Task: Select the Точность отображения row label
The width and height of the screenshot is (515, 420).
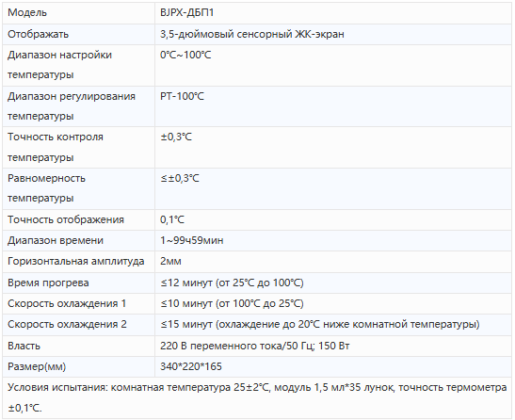Action: (66, 219)
